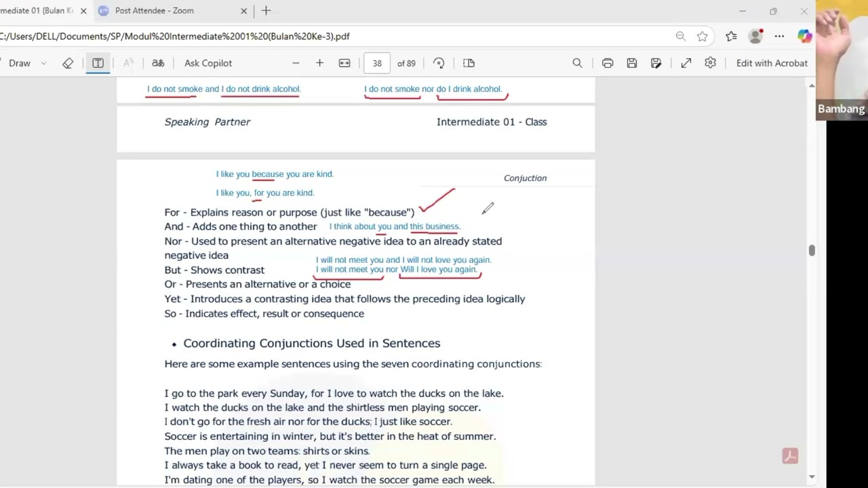Enter full screen mode
The height and width of the screenshot is (488, 868).
(686, 63)
